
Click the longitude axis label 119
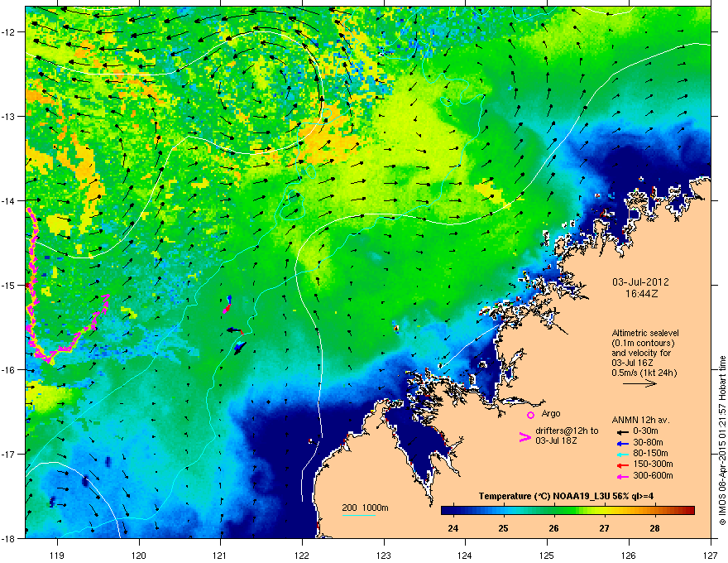pyautogui.click(x=57, y=555)
